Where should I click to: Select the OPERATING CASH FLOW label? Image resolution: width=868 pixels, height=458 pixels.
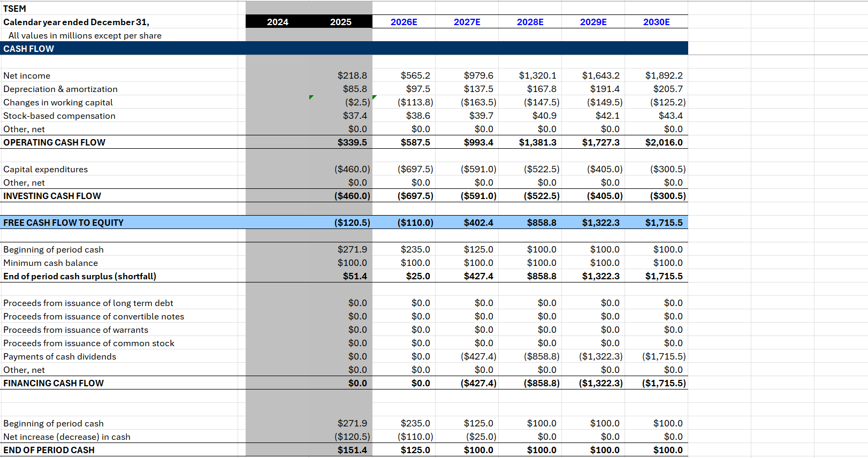(54, 142)
